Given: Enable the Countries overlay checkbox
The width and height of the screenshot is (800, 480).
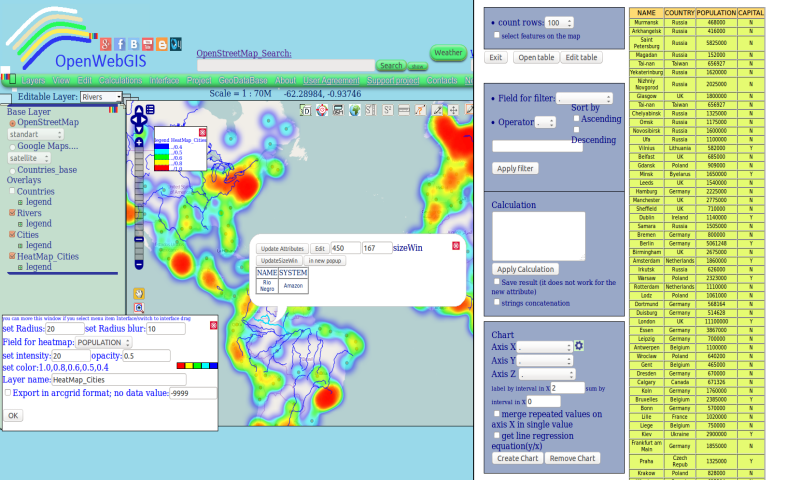Looking at the screenshot, I should [12, 191].
